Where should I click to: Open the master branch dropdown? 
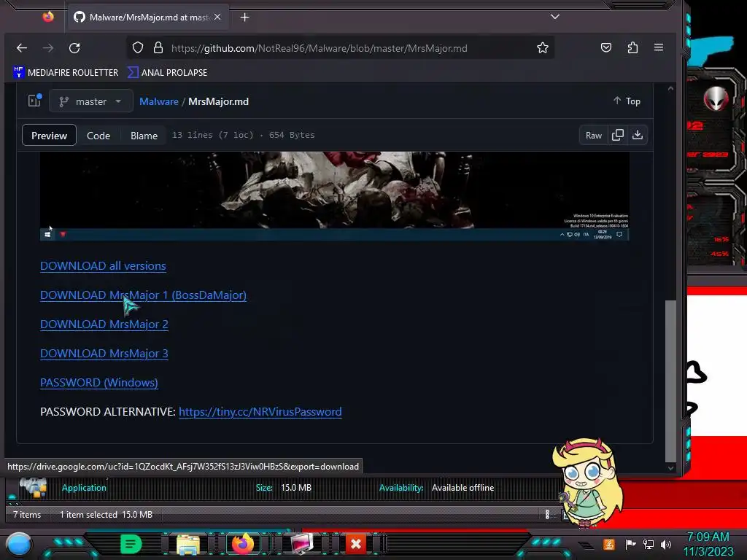click(x=91, y=101)
